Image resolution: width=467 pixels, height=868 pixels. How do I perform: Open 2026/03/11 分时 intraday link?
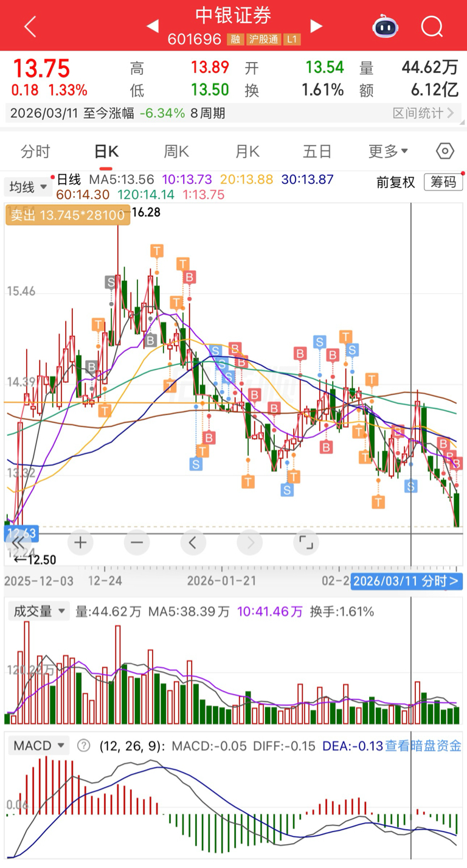point(406,581)
